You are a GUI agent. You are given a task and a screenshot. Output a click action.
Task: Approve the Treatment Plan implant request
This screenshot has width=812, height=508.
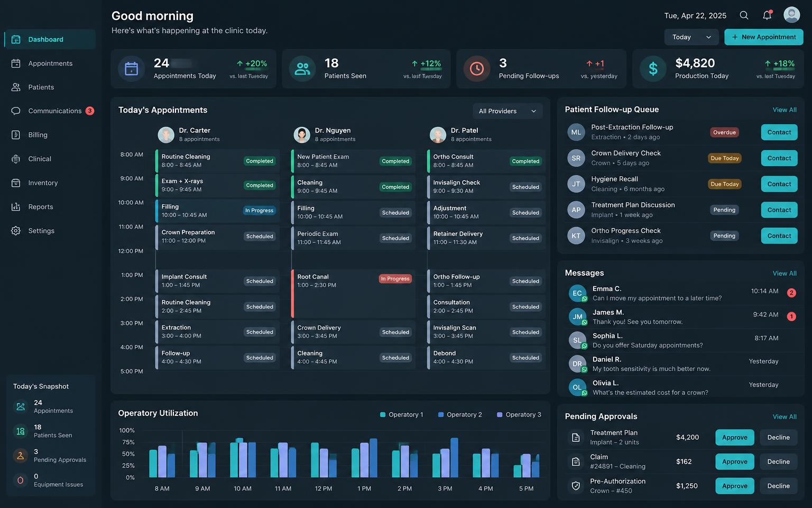(735, 438)
